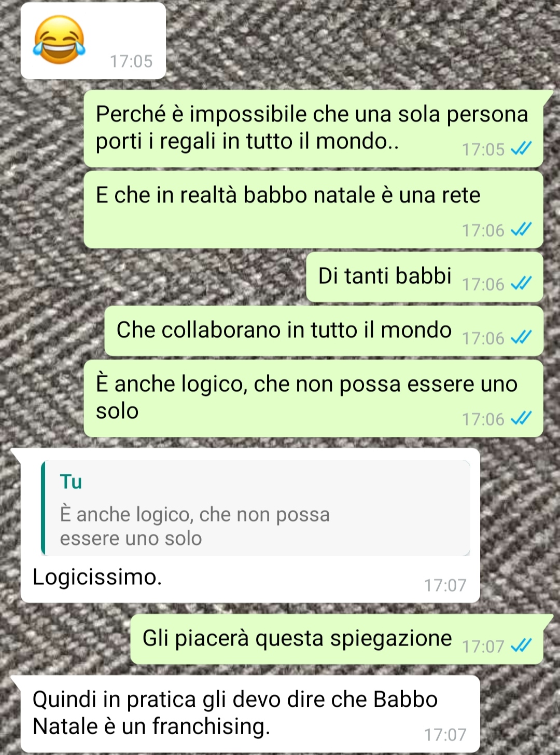Tap blue ticks on 'Che collaborano in tutto il mondo'
Screen dimensions: 560x755
(x=521, y=338)
